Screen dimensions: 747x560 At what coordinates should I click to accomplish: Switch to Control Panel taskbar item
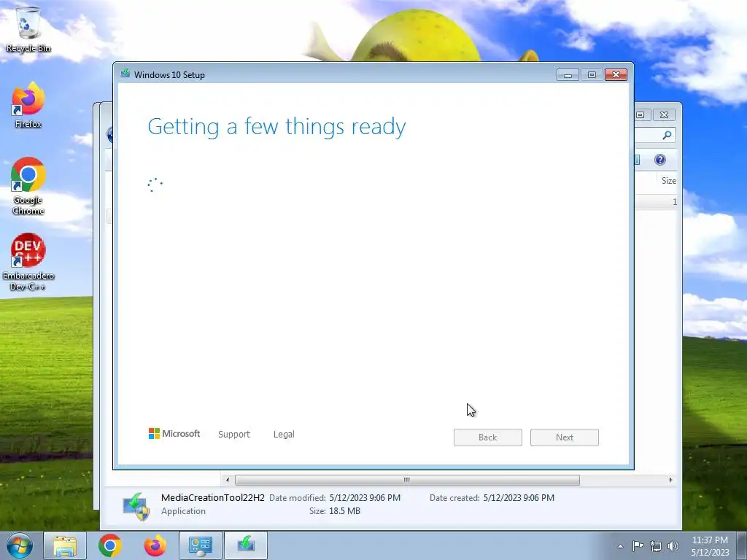[200, 545]
